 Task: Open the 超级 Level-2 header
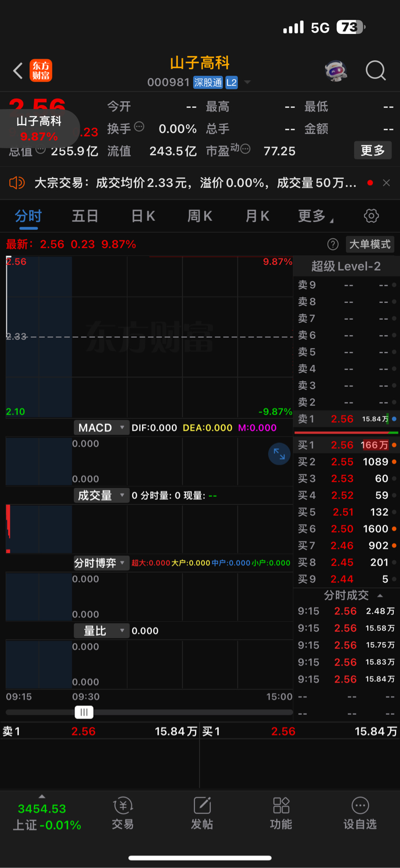tap(346, 266)
